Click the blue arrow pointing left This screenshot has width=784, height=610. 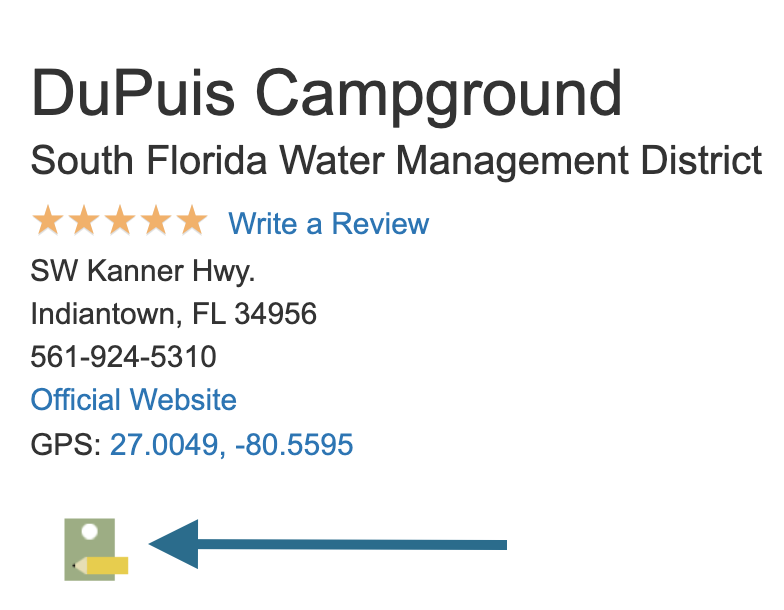pyautogui.click(x=328, y=544)
